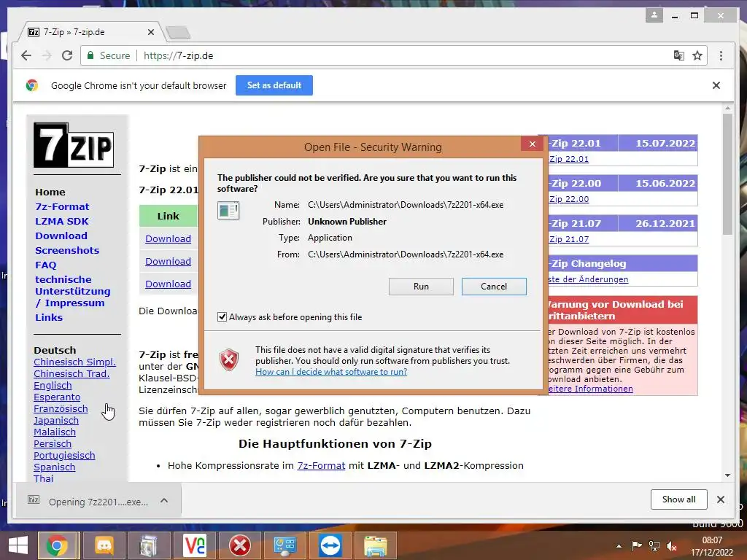
Task: Click the green Secure padlock icon
Action: [x=90, y=55]
